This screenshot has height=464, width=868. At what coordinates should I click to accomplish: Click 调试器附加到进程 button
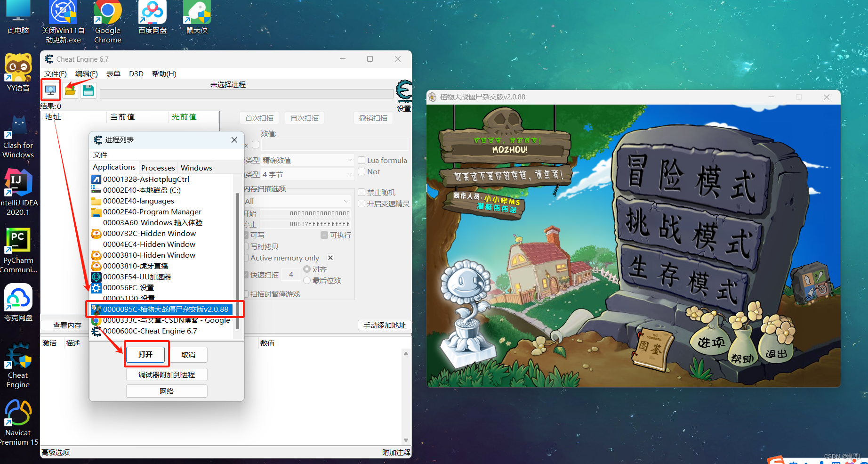click(167, 374)
